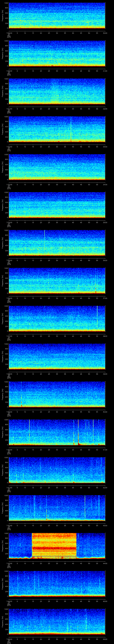
Task: Select the spectrogram panel starting at 7:34:00
Action: coord(57,205)
